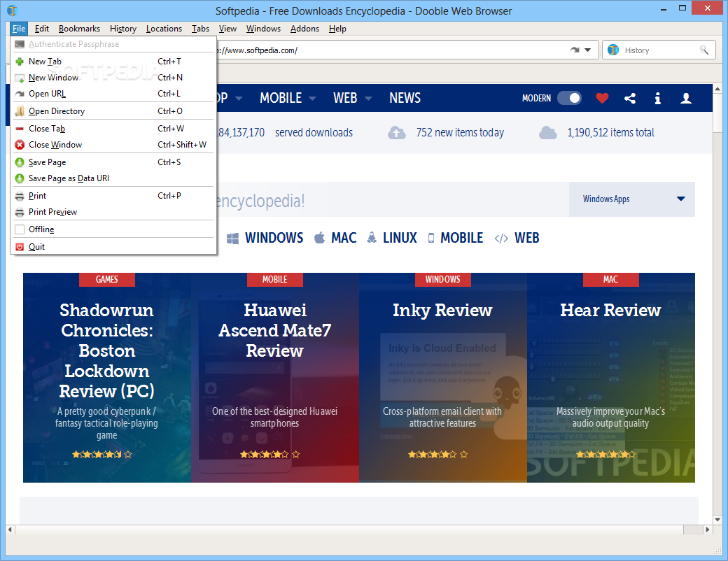
Task: Open Shadowrun Chronicles Boston Lockdown review card
Action: point(107,378)
